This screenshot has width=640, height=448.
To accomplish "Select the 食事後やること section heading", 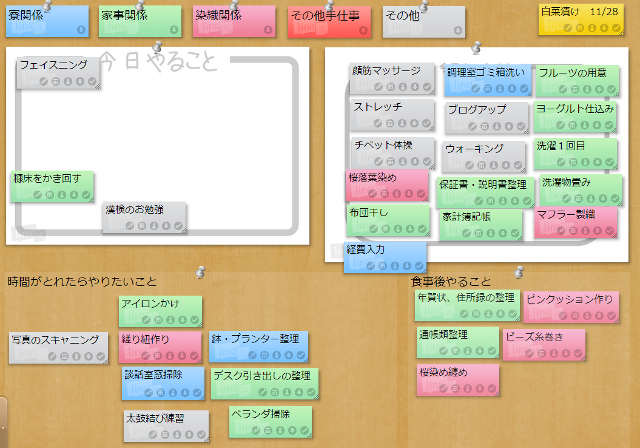I will click(x=451, y=282).
